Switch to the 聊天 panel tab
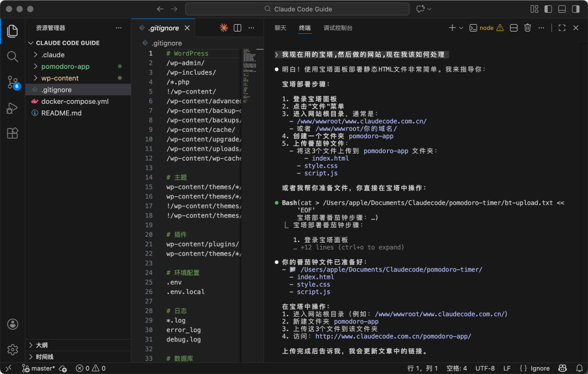588x374 pixels. tap(280, 28)
